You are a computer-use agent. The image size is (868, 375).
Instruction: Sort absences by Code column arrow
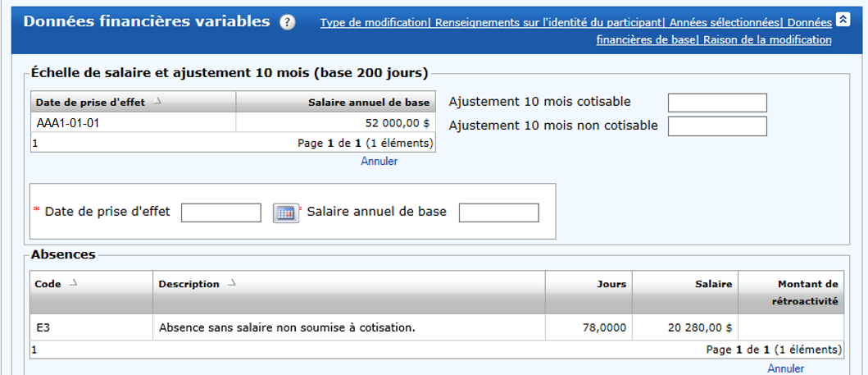click(72, 284)
